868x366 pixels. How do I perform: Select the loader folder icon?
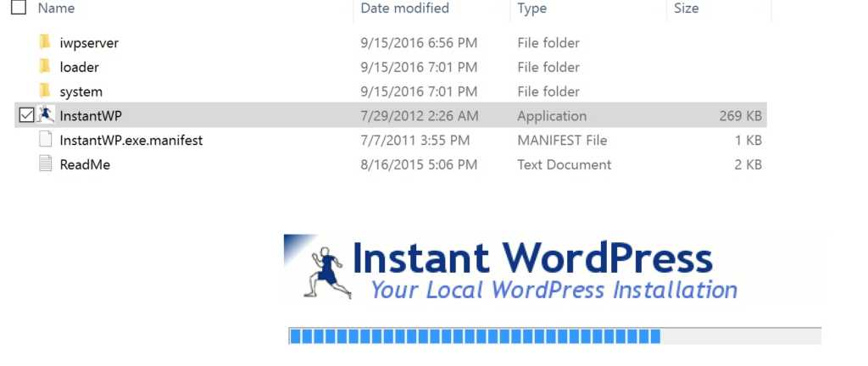point(45,66)
